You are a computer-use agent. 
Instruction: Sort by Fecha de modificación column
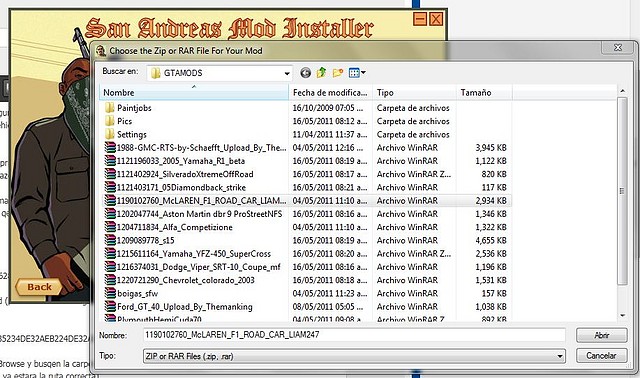(330, 93)
